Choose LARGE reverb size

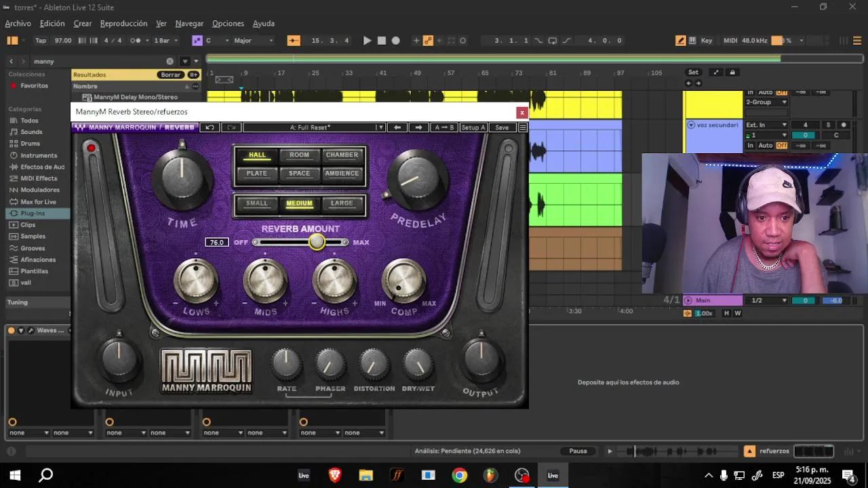click(x=342, y=203)
